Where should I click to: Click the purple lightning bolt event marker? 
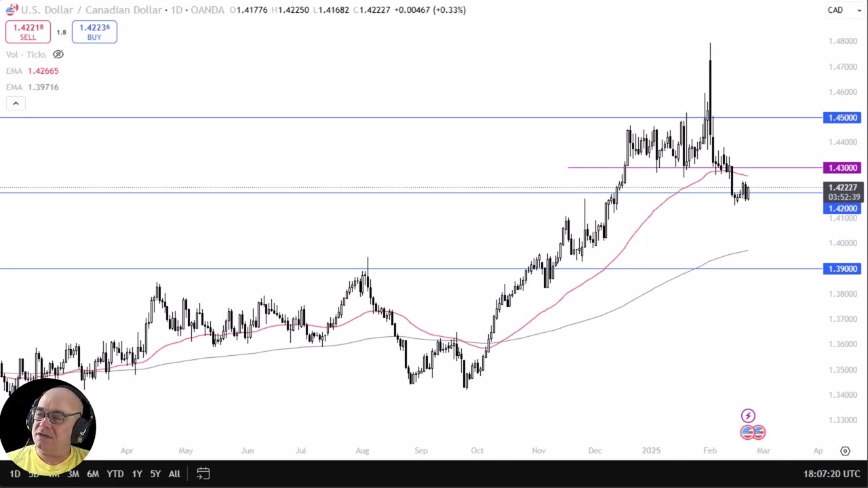[x=748, y=415]
